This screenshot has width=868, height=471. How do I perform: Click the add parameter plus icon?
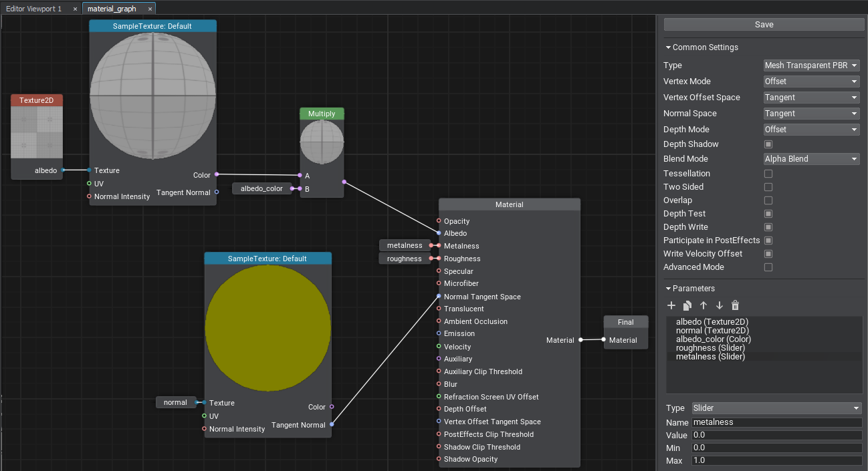(671, 305)
